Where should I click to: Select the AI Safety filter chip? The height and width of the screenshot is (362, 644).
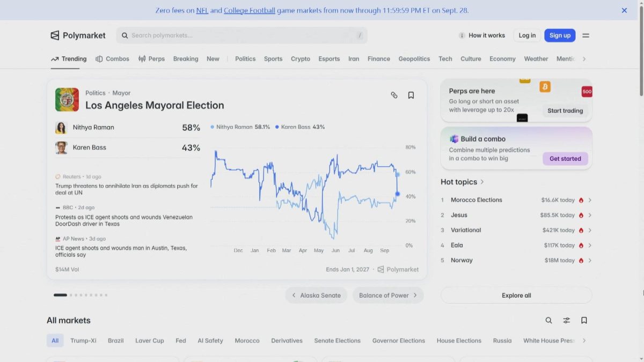210,341
